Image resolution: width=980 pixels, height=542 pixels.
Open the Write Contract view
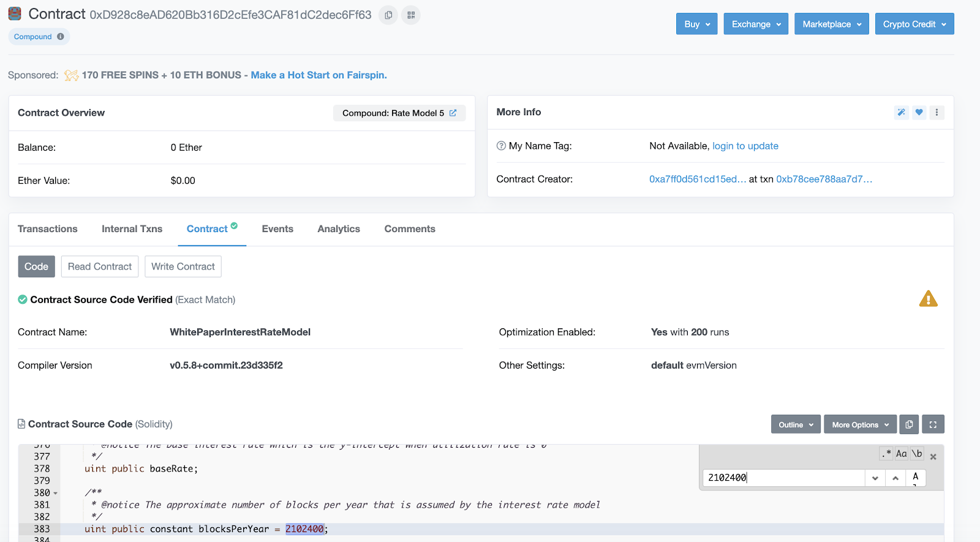tap(183, 266)
